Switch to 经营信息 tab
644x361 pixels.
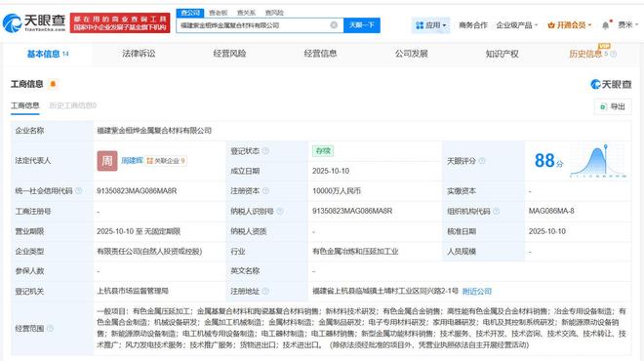coord(320,54)
